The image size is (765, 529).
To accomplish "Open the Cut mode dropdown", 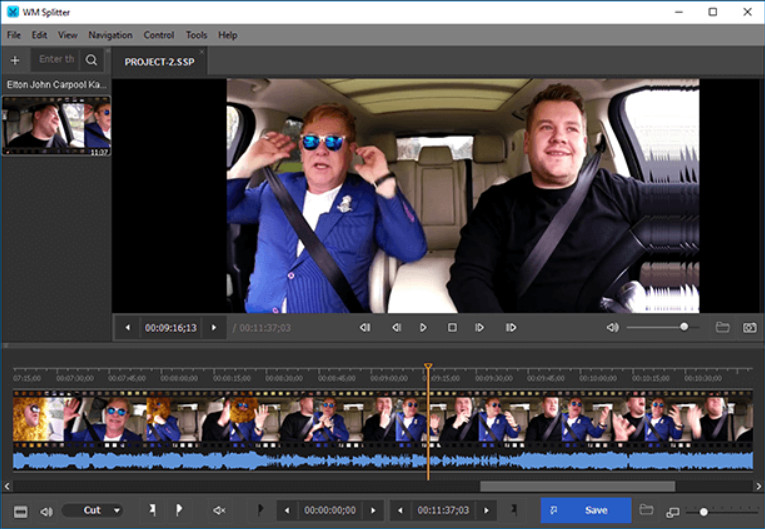I will [93, 510].
